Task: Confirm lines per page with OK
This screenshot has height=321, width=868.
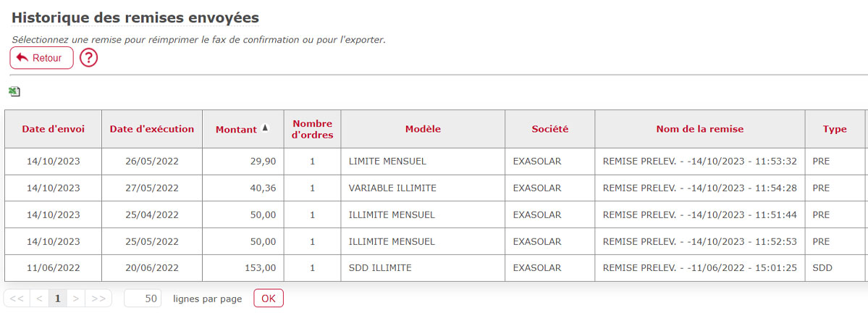Action: coord(269,299)
